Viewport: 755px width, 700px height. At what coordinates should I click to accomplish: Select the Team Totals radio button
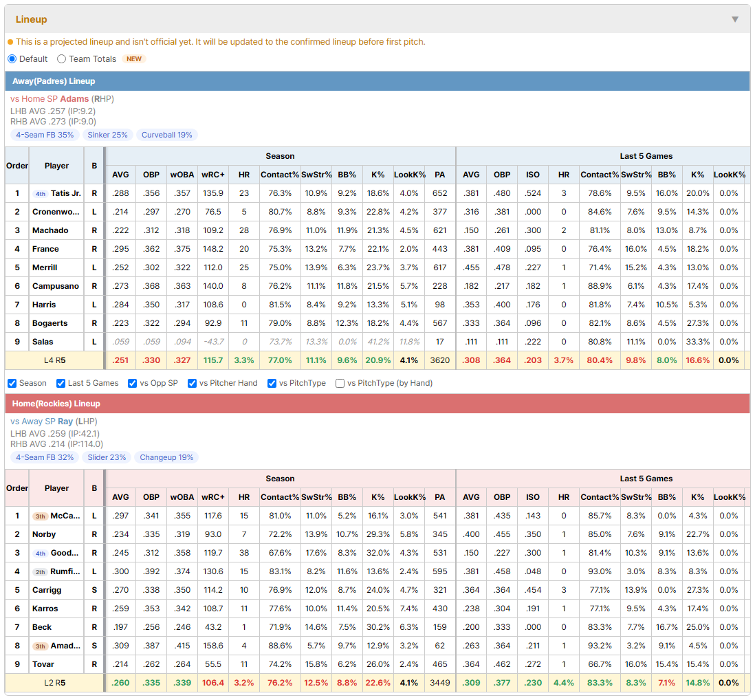61,58
